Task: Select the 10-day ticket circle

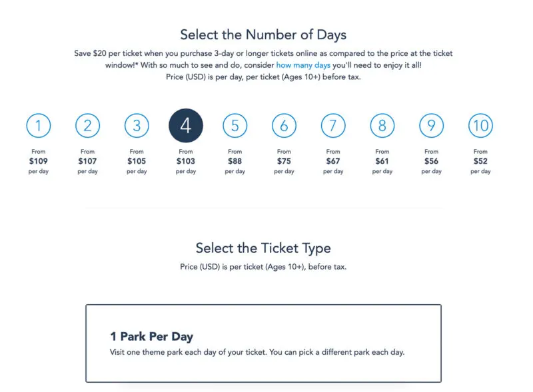Action: click(480, 124)
